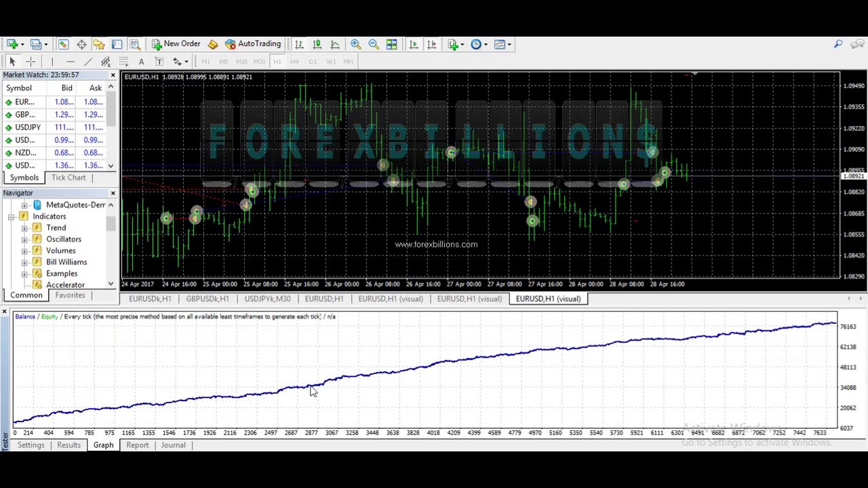Zoom in the chart
This screenshot has width=868, height=488.
(355, 44)
